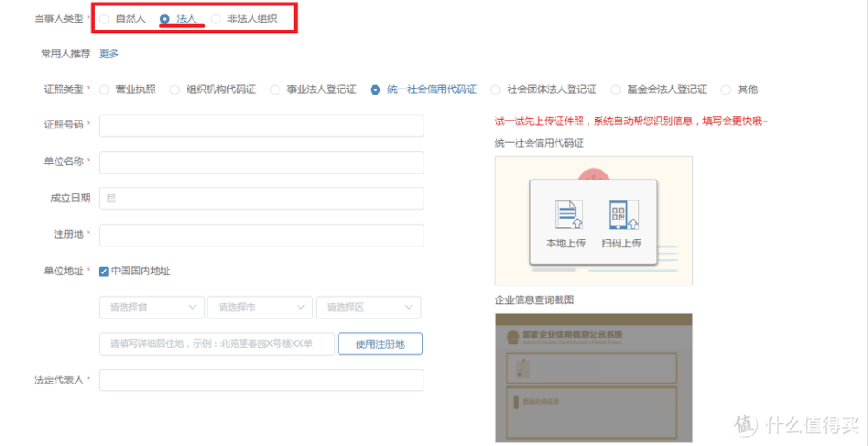Select 其他 certificate type option
The height and width of the screenshot is (446, 868).
(726, 89)
